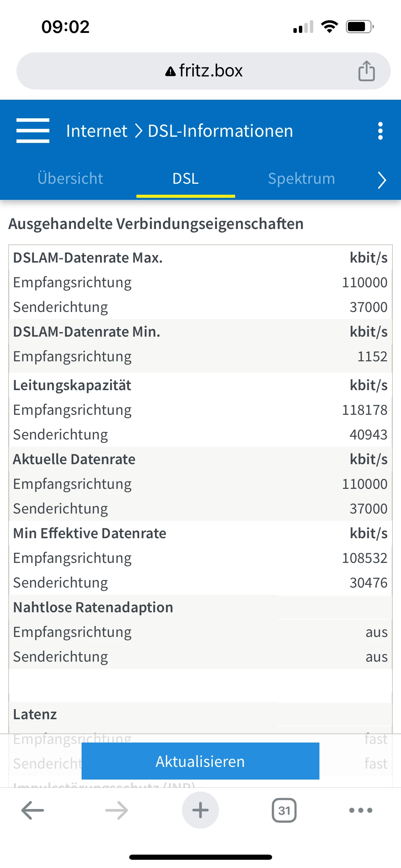Tap the fritz.box address bar
The width and height of the screenshot is (401, 868).
[x=210, y=71]
